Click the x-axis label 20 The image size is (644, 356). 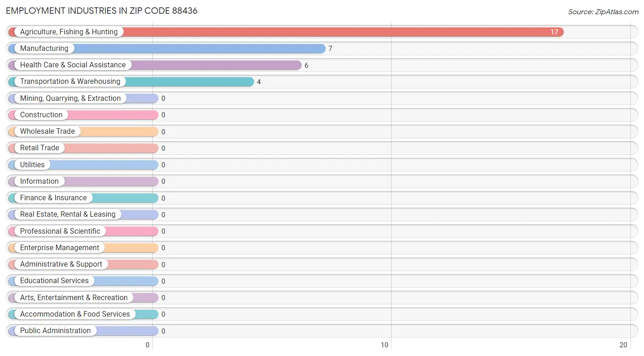click(623, 345)
